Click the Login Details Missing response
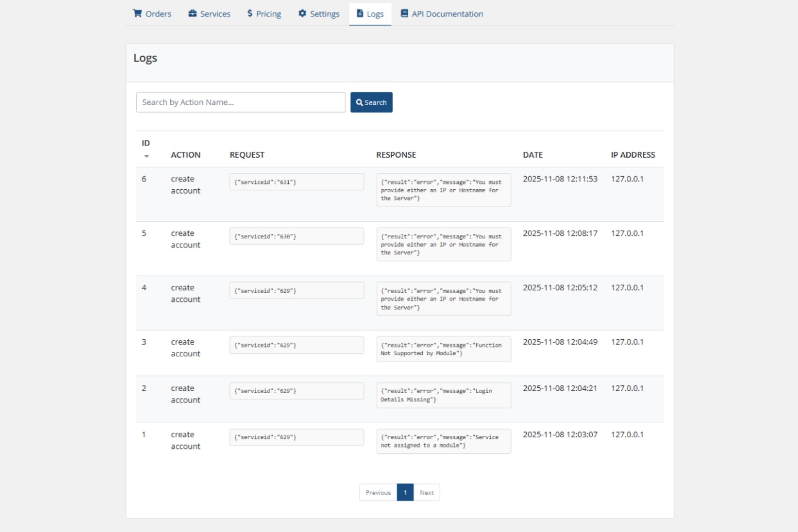The image size is (798, 532). pos(443,395)
